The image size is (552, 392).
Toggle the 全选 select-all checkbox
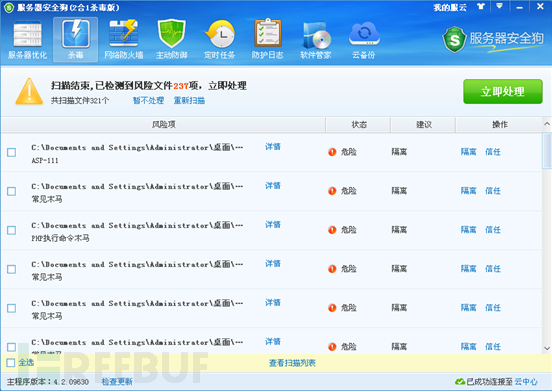11,362
